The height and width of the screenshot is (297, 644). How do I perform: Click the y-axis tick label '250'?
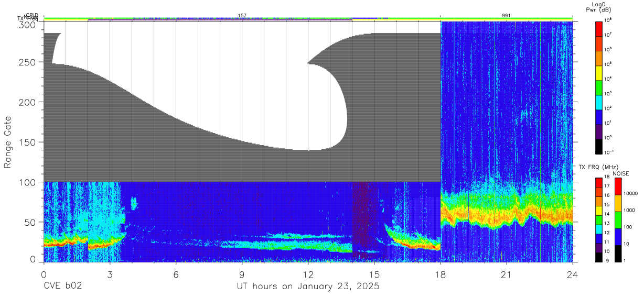(x=28, y=62)
